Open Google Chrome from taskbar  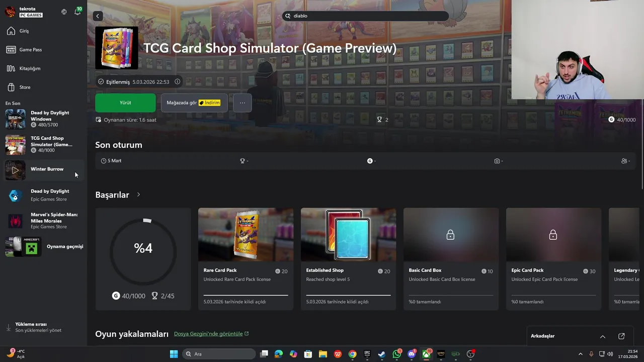point(353,354)
